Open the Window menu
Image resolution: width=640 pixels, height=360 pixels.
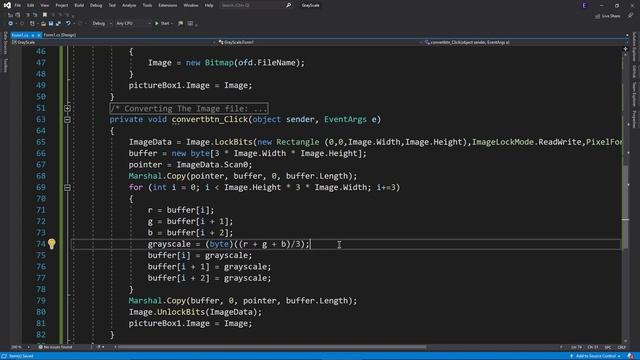coord(191,5)
